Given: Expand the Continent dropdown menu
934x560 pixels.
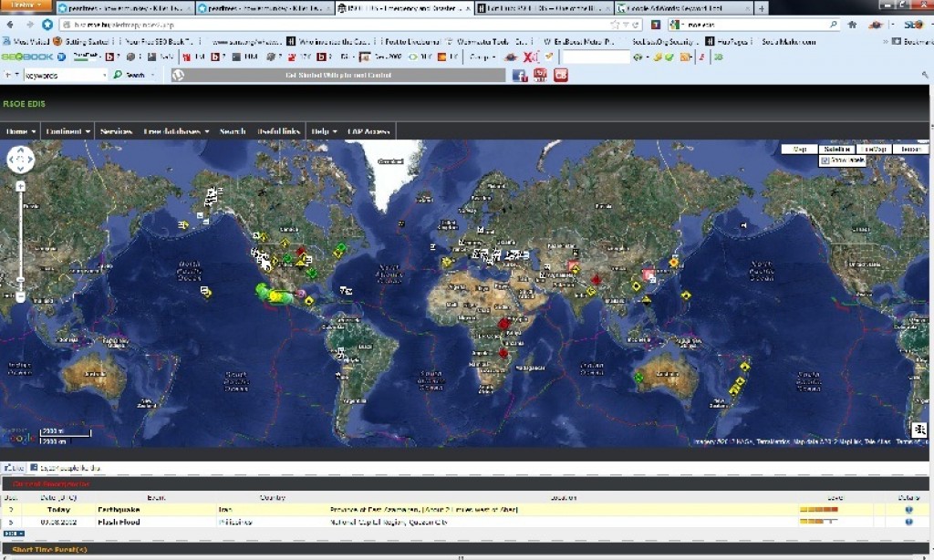Looking at the screenshot, I should coord(68,131).
